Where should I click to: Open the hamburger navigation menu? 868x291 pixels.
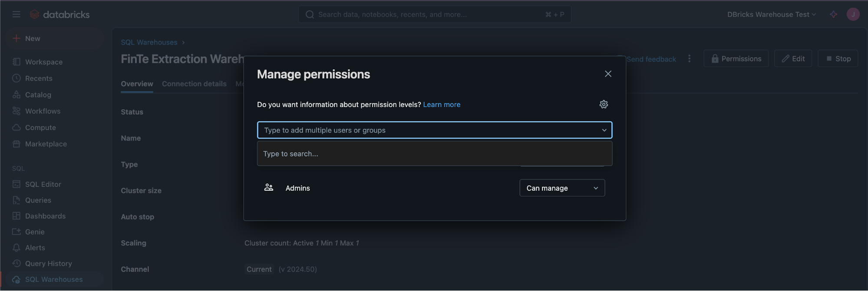point(17,14)
